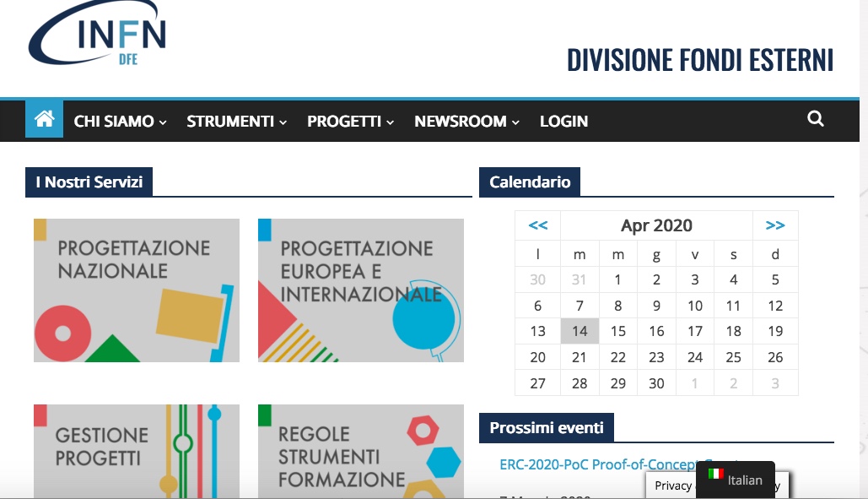Open the Progettazione Nazionale service tile

tap(137, 290)
